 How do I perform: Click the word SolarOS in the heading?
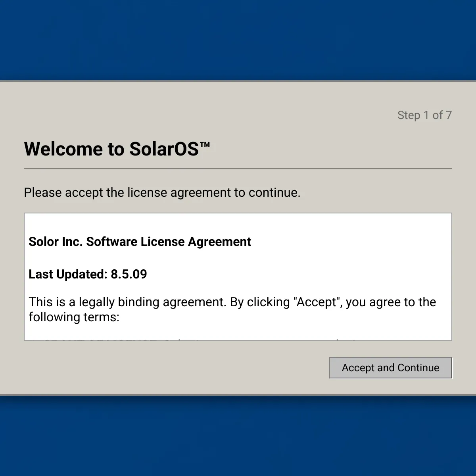[x=164, y=149]
